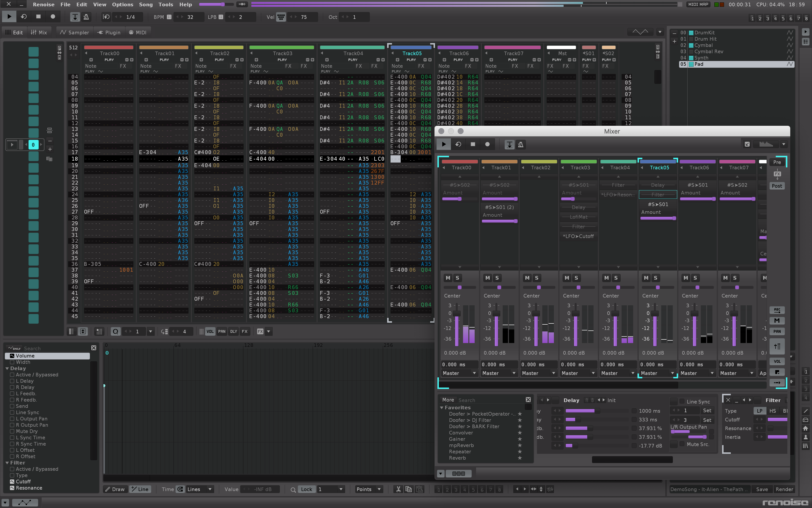Toggle pattern loop in main transport
This screenshot has width=812, height=508.
pyautogui.click(x=24, y=16)
